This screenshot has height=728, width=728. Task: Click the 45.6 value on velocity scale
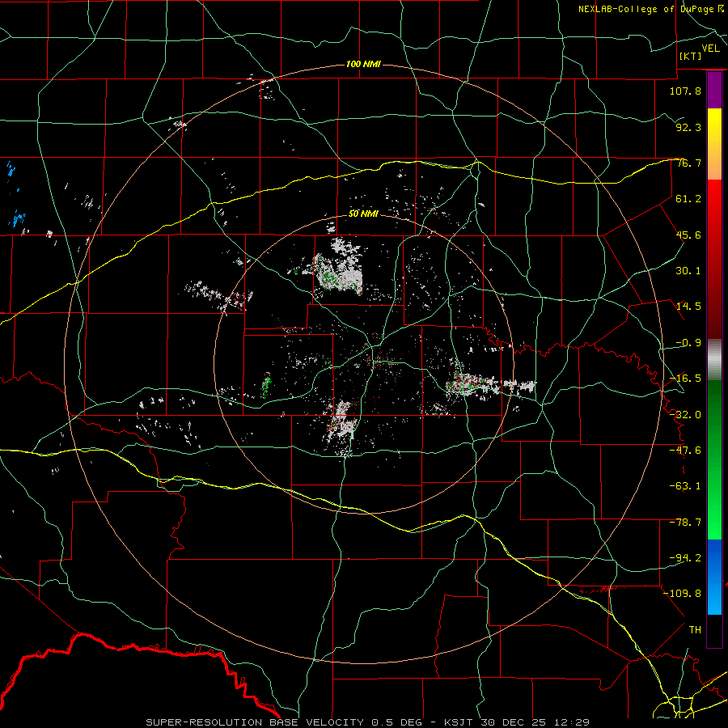click(688, 235)
